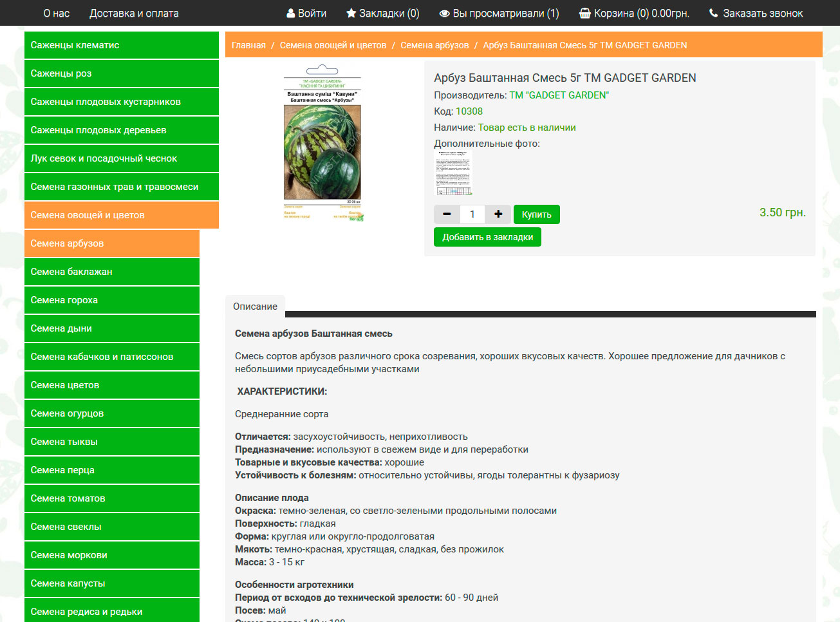Click the main watermelon seed packet image
This screenshot has width=840, height=622.
[322, 144]
